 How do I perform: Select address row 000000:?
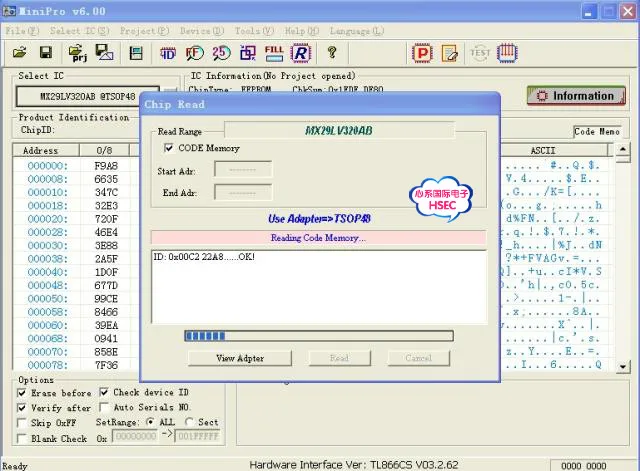47,166
